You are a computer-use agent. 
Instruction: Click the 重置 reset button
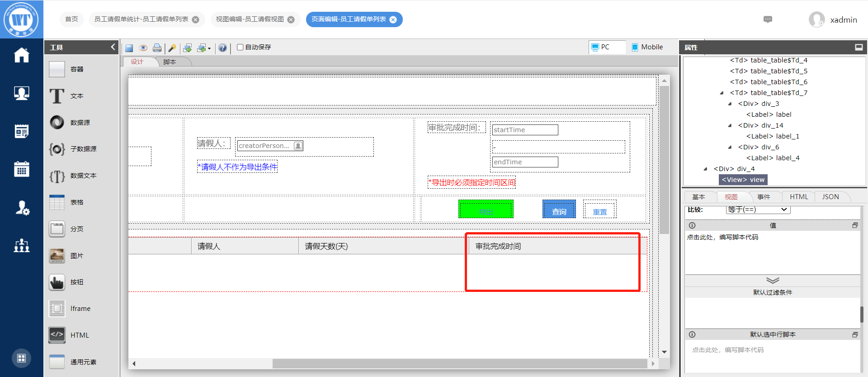pyautogui.click(x=600, y=210)
